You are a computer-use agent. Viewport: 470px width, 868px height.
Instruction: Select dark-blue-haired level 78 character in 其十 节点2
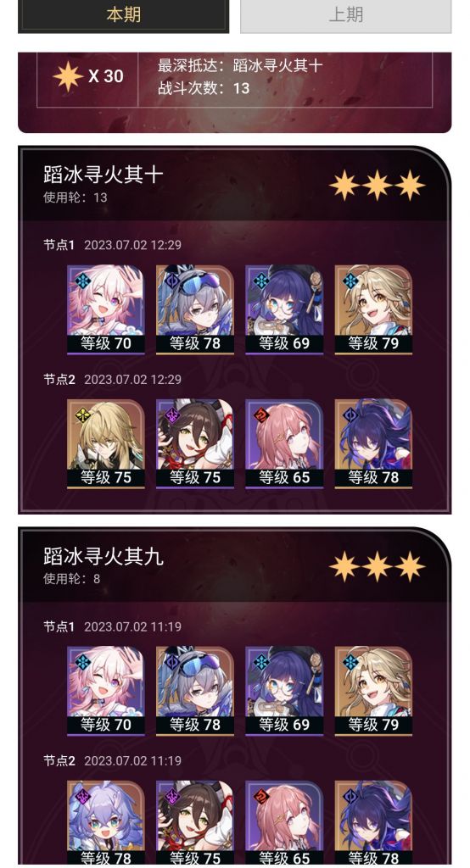(373, 444)
